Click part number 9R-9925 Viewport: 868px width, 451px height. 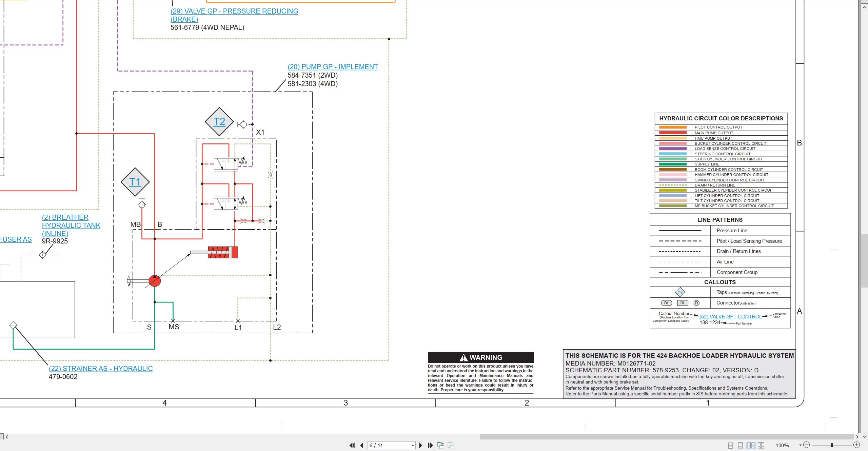click(x=55, y=241)
